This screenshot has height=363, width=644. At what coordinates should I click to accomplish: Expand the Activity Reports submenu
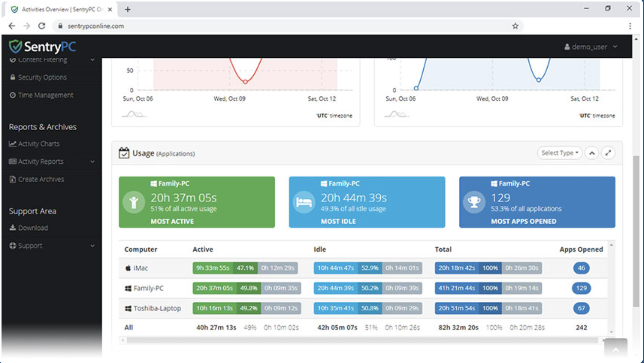pos(92,161)
